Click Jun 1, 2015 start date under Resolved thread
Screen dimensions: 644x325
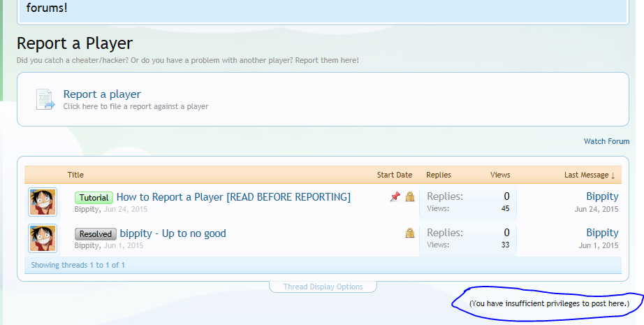click(x=123, y=246)
